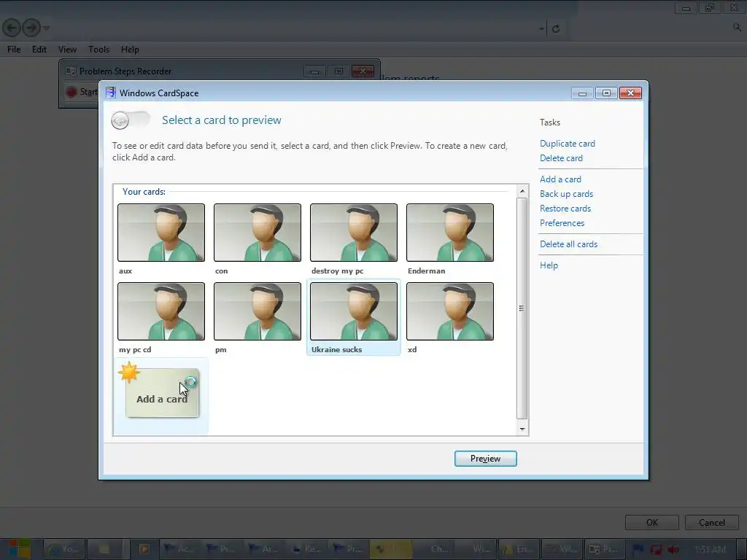The width and height of the screenshot is (747, 560).
Task: Open the File menu in background window
Action: 14,50
